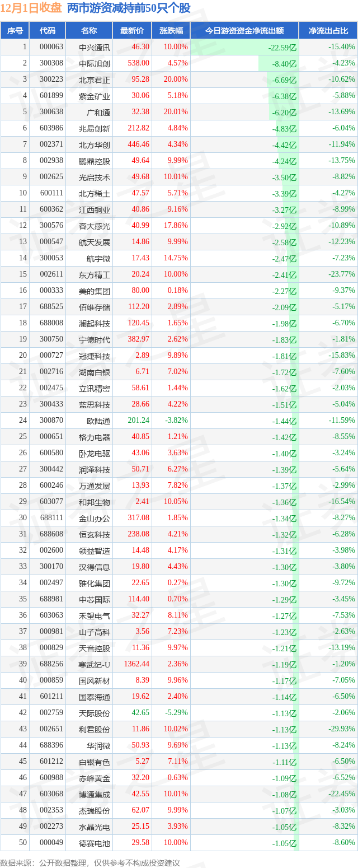Click the stock name 北京君正
The image size is (358, 868).
[95, 80]
